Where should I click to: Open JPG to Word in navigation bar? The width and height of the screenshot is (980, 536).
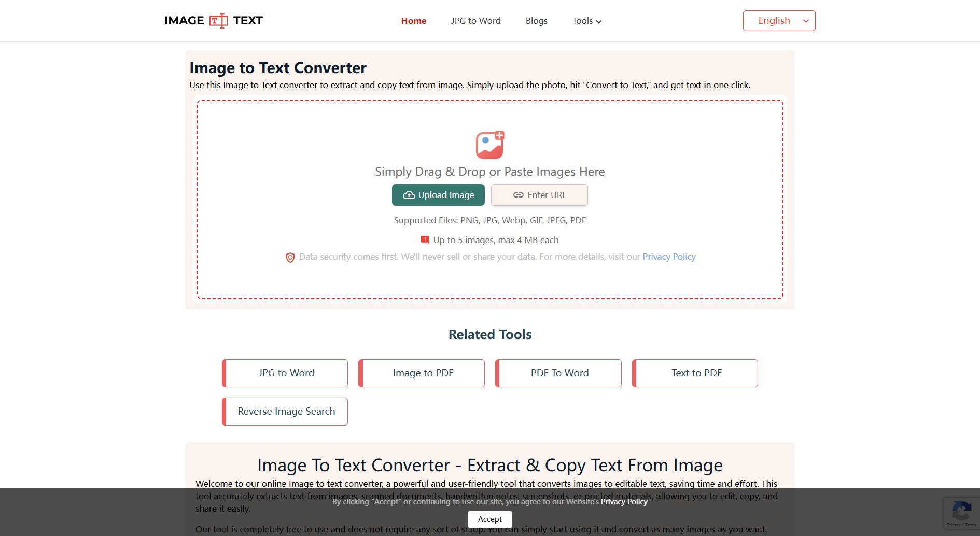click(x=475, y=21)
